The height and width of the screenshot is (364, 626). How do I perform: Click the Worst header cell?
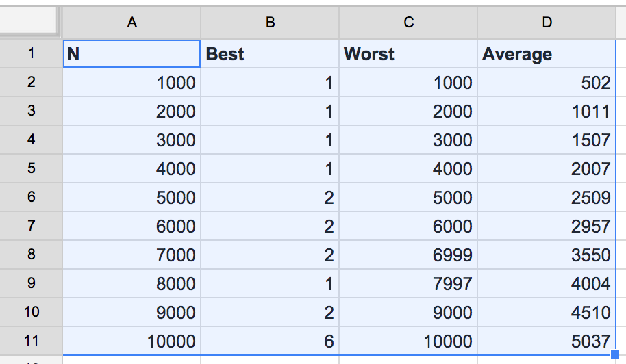pos(408,54)
